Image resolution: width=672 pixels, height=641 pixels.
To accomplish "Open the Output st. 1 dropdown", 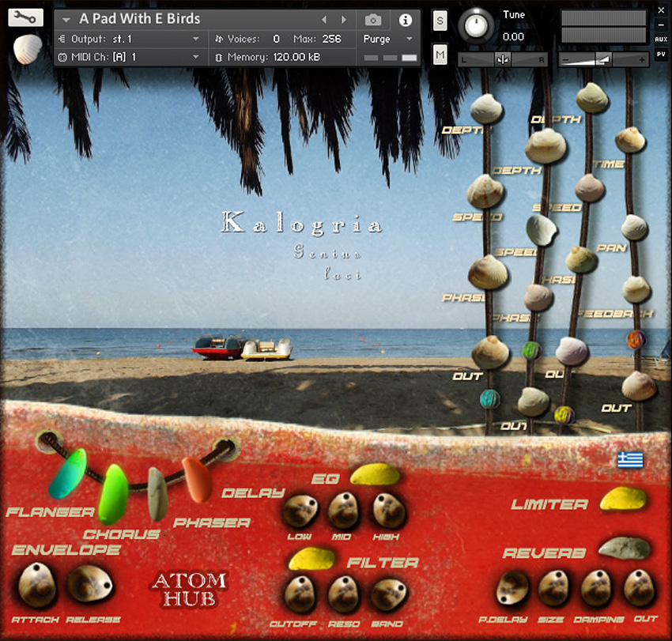I will 133,39.
